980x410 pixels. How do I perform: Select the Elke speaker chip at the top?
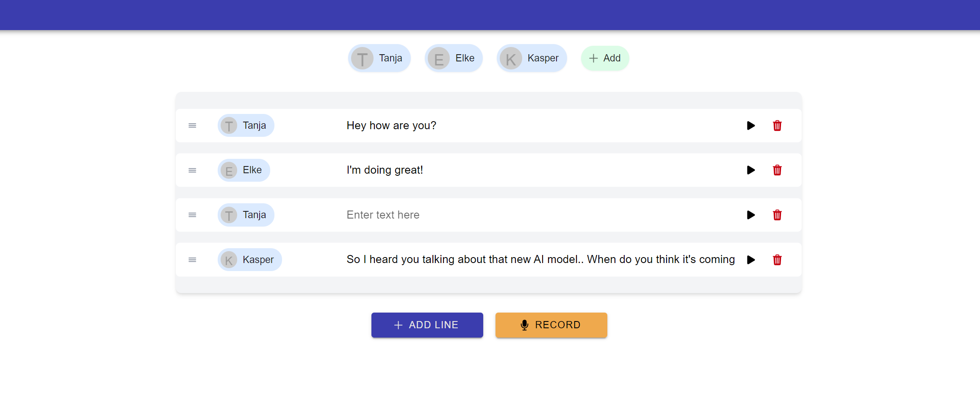(454, 58)
